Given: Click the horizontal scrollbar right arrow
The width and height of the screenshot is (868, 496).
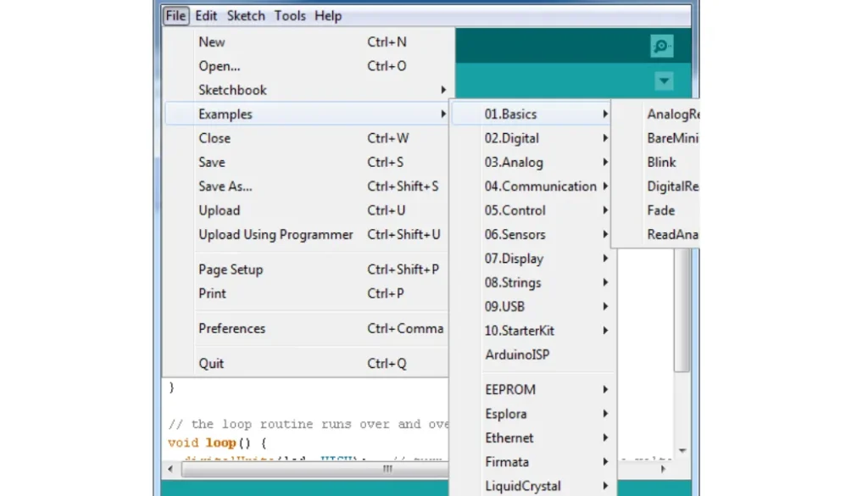Looking at the screenshot, I should (x=663, y=469).
